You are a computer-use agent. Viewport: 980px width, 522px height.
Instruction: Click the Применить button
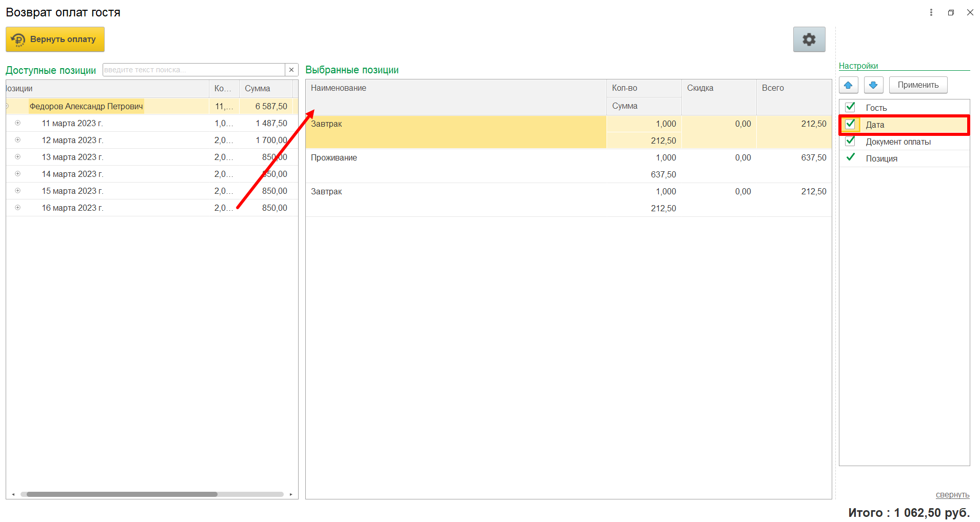[918, 85]
